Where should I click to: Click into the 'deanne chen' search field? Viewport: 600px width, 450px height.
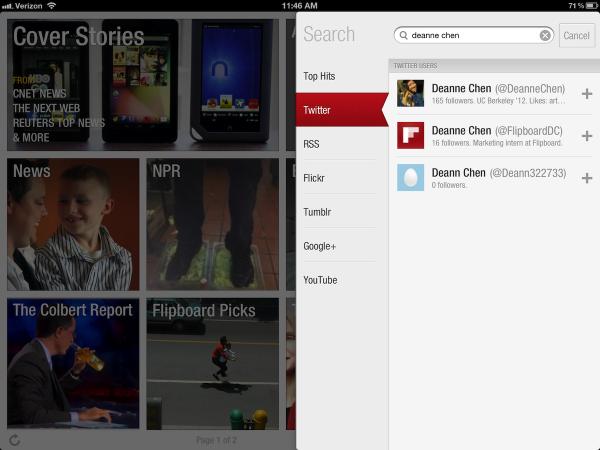click(x=474, y=35)
